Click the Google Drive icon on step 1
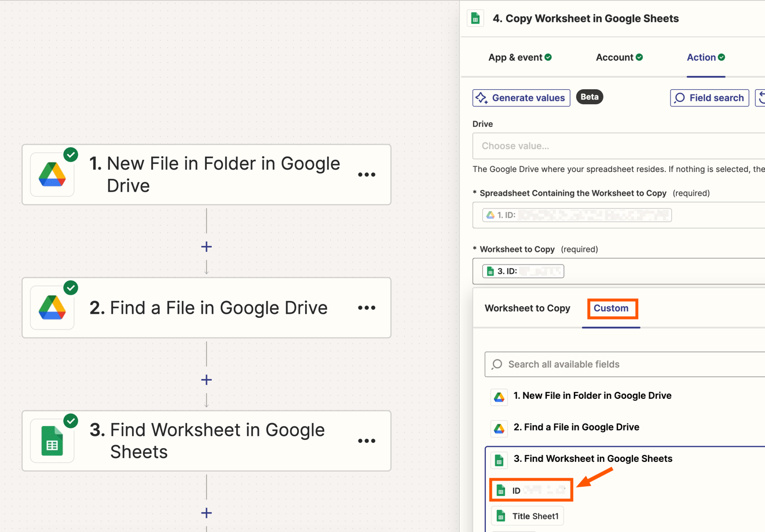Image resolution: width=765 pixels, height=532 pixels. coord(52,174)
